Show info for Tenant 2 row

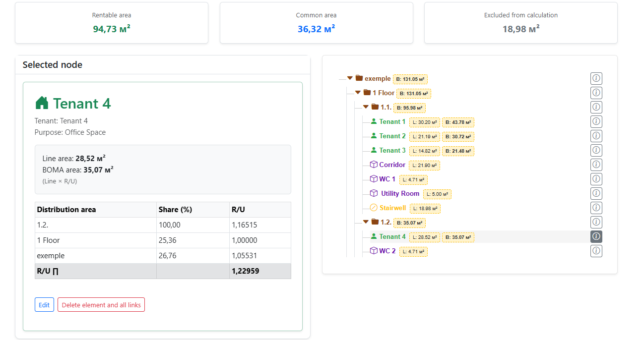(x=596, y=136)
